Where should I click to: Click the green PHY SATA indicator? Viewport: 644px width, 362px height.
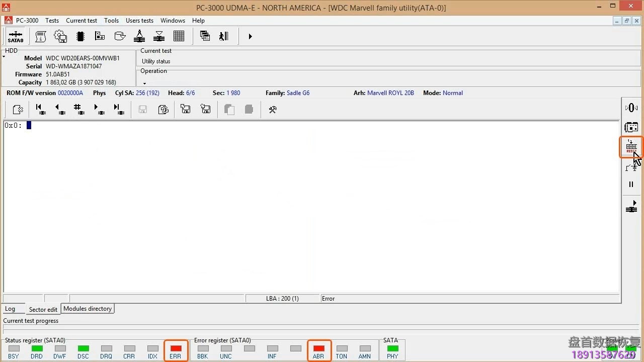coord(392,348)
